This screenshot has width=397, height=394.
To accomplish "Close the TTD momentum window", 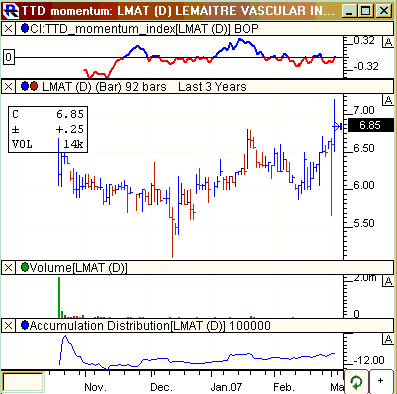I will (384, 11).
